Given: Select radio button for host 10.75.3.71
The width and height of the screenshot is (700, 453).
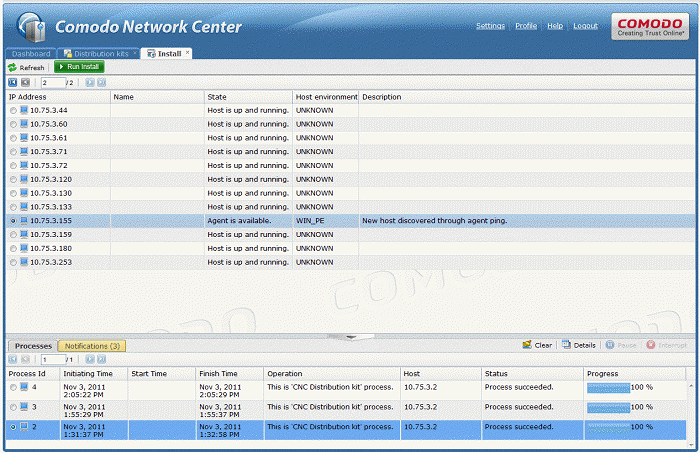Looking at the screenshot, I should (13, 152).
